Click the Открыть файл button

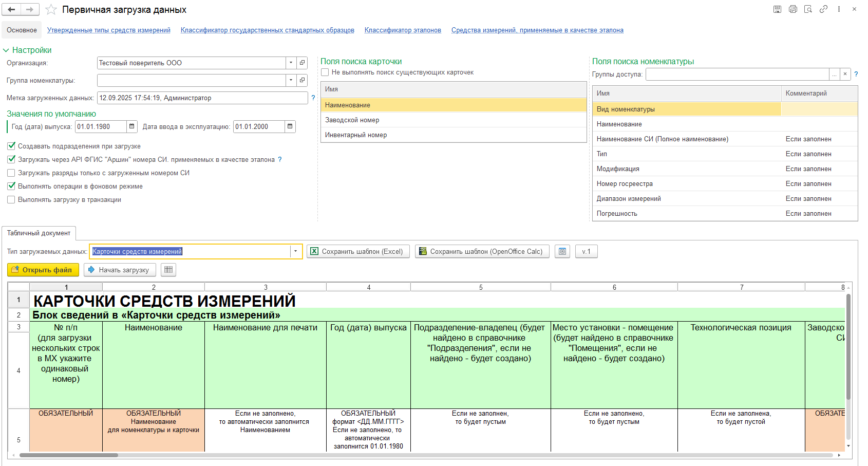coord(43,270)
